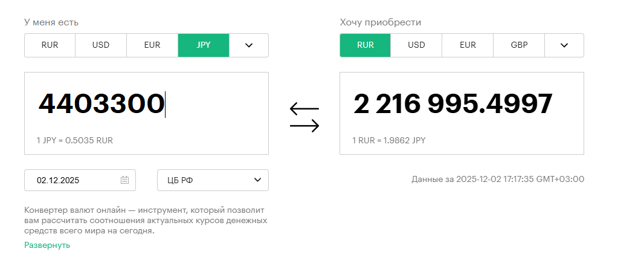Click the data timestamp text
The height and width of the screenshot is (263, 644).
[x=498, y=180]
